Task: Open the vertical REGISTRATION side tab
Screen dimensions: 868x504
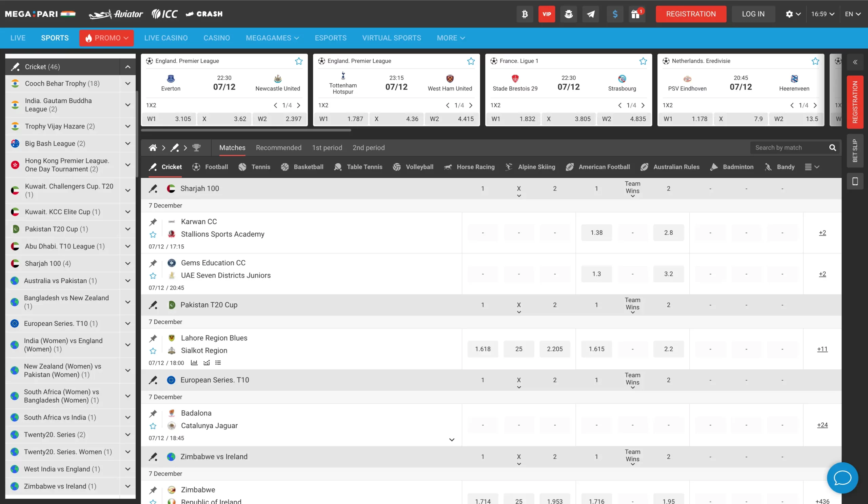Action: [x=855, y=102]
